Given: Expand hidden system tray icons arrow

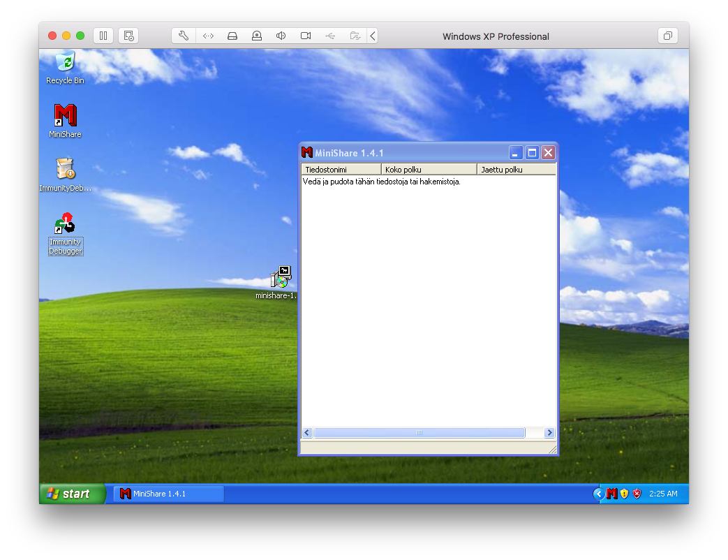Looking at the screenshot, I should point(599,494).
